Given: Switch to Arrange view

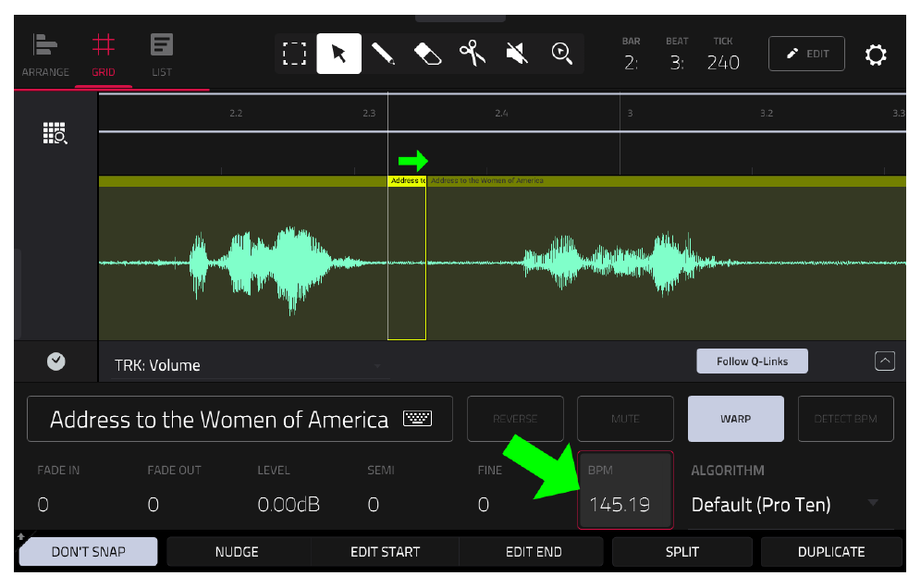Looking at the screenshot, I should (x=45, y=55).
